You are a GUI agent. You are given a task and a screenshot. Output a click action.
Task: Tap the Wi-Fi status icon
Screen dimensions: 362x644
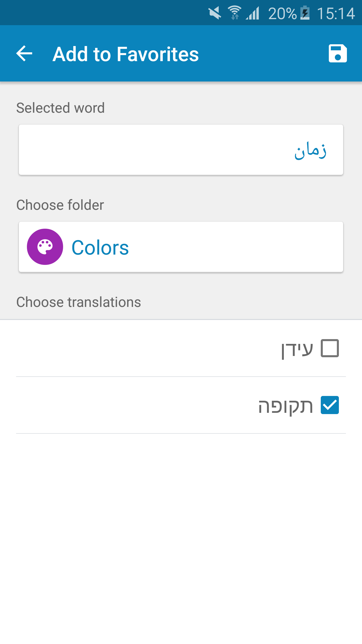(235, 13)
